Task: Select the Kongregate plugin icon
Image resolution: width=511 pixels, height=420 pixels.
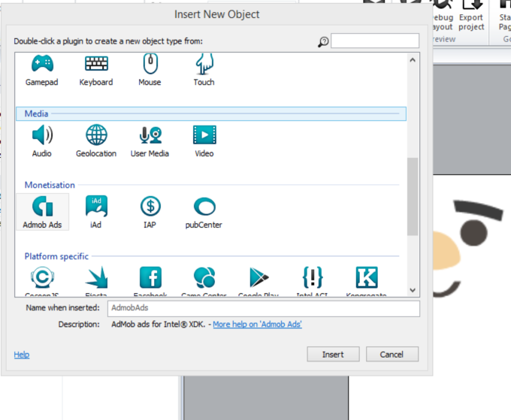Action: click(367, 277)
